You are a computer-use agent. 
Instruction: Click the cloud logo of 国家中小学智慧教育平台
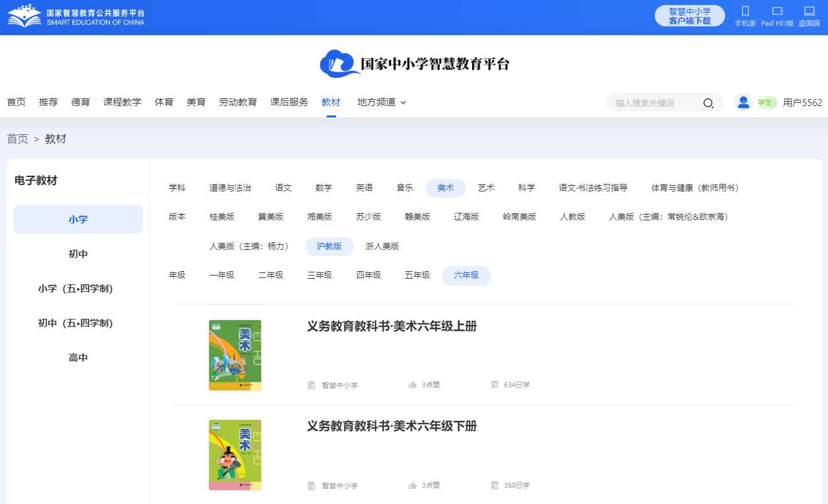tap(340, 63)
